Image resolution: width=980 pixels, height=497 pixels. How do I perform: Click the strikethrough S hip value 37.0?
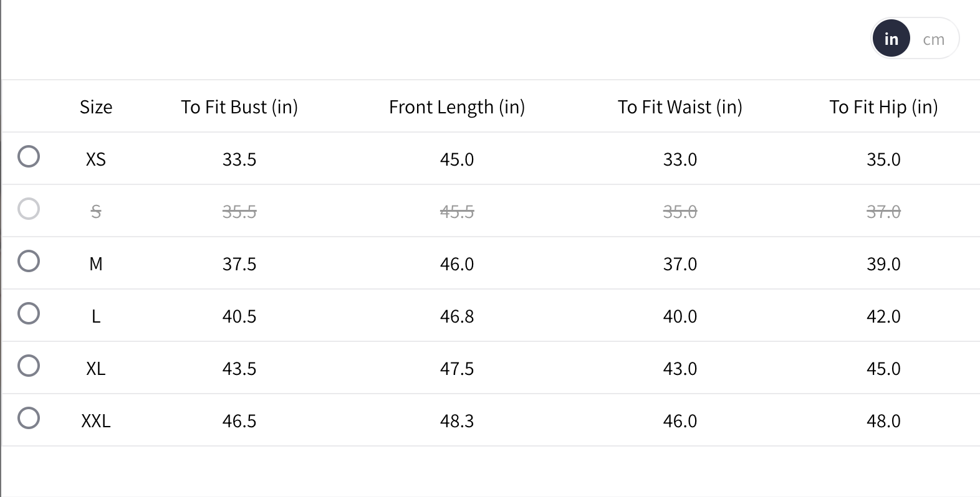[883, 212]
